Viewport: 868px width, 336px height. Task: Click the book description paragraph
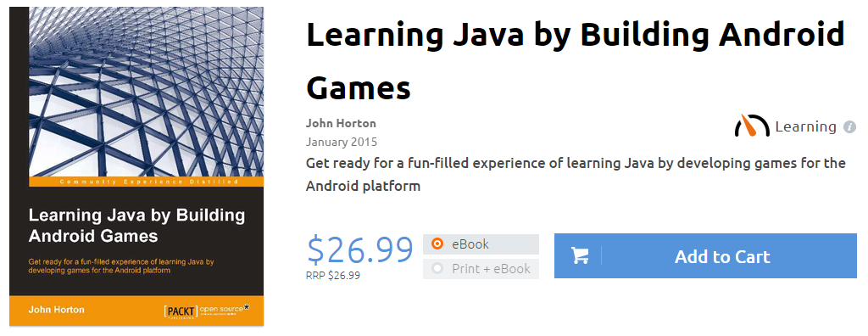point(576,175)
